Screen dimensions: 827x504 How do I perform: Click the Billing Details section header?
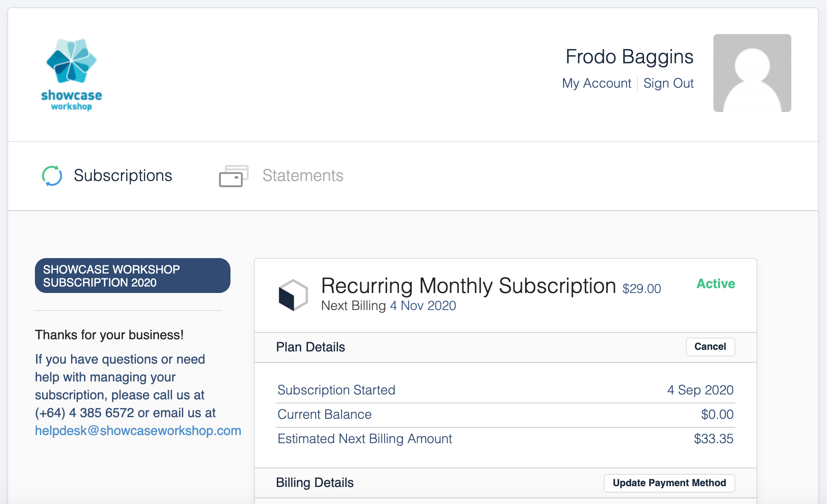314,482
